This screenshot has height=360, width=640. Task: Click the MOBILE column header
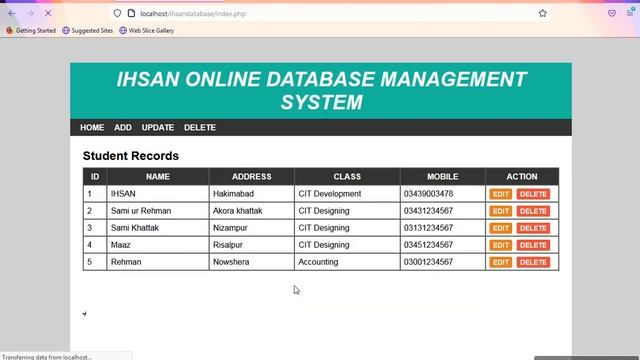443,177
